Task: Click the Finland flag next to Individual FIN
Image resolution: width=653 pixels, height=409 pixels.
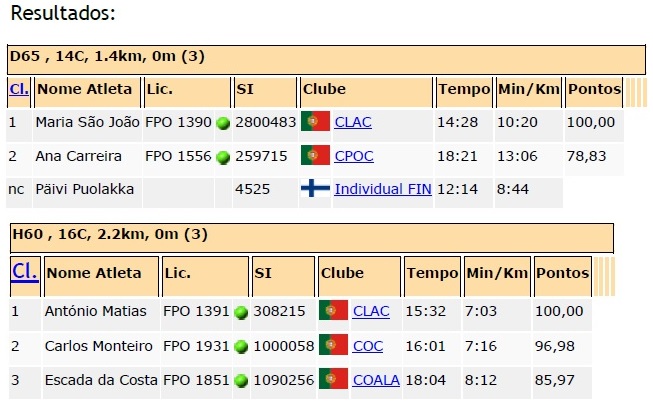Action: point(315,189)
